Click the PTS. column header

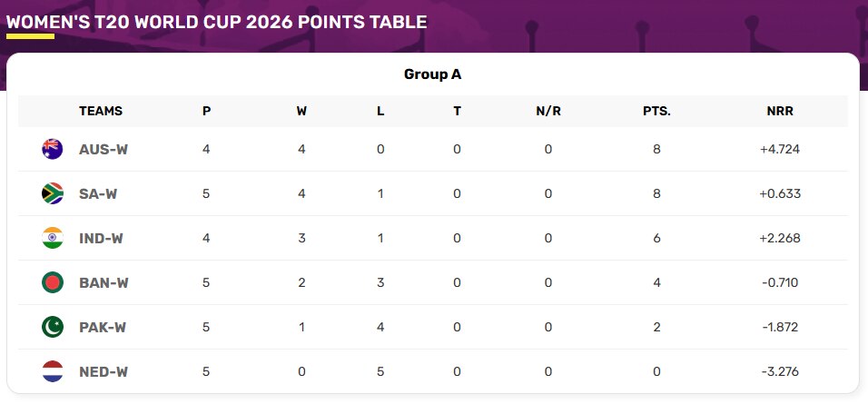(x=656, y=111)
